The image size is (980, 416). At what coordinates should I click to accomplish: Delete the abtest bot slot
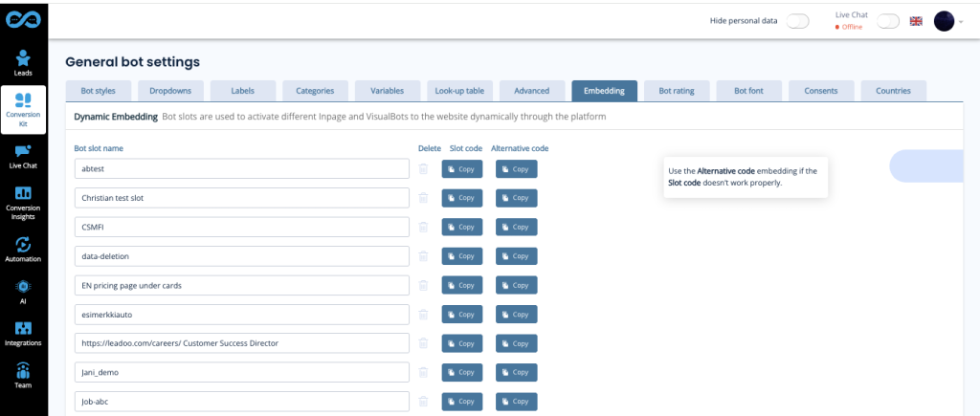423,168
